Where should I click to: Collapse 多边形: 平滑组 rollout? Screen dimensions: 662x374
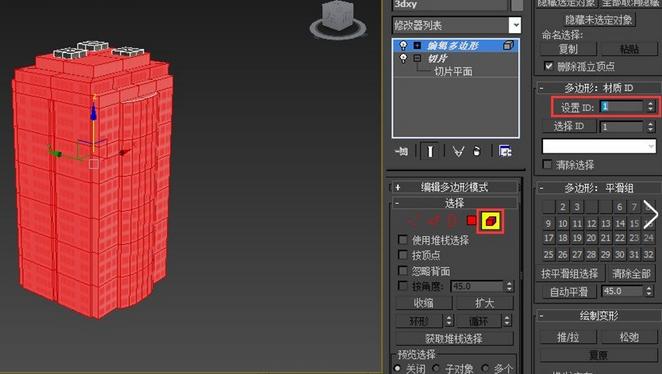(x=599, y=188)
